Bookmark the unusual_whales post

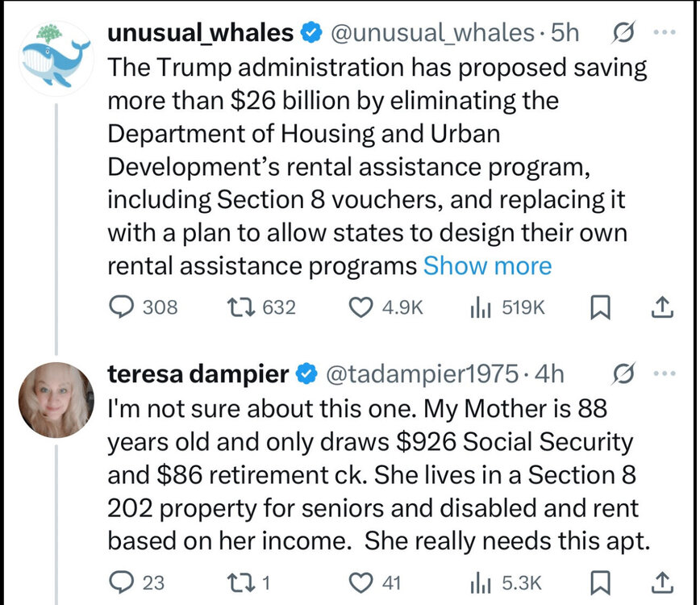(600, 307)
